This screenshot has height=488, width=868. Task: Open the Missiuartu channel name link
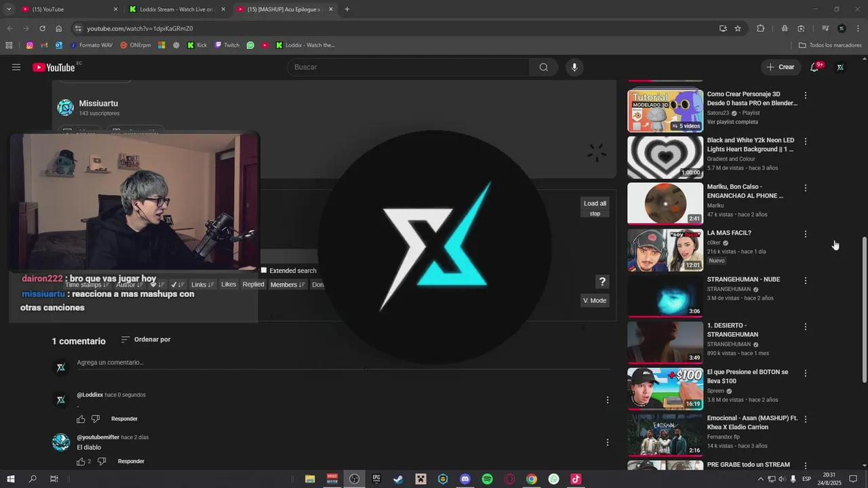pos(98,104)
